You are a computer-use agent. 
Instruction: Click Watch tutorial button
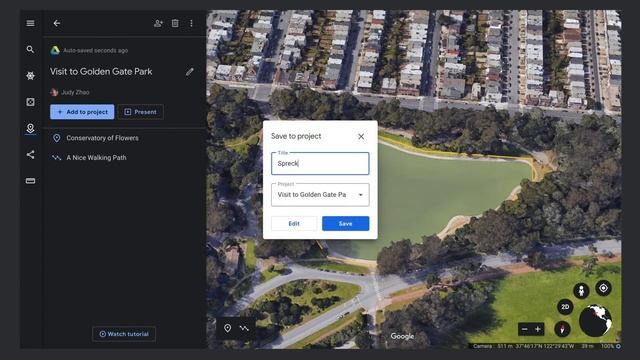pos(124,334)
